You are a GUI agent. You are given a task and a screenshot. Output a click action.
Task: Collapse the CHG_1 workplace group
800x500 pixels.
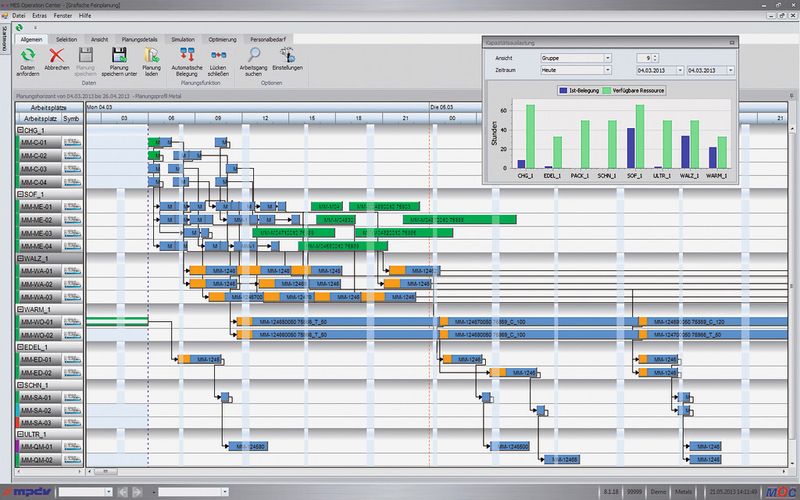tap(20, 130)
